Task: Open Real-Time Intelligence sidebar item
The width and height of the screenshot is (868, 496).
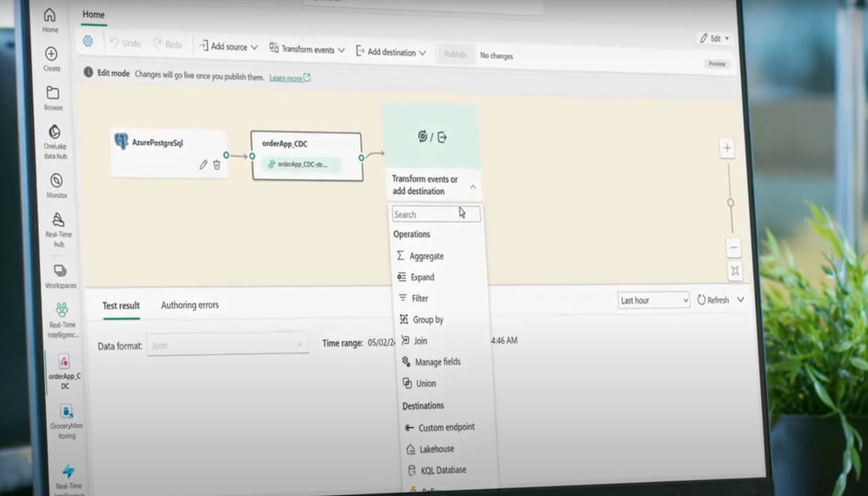Action: 62,320
